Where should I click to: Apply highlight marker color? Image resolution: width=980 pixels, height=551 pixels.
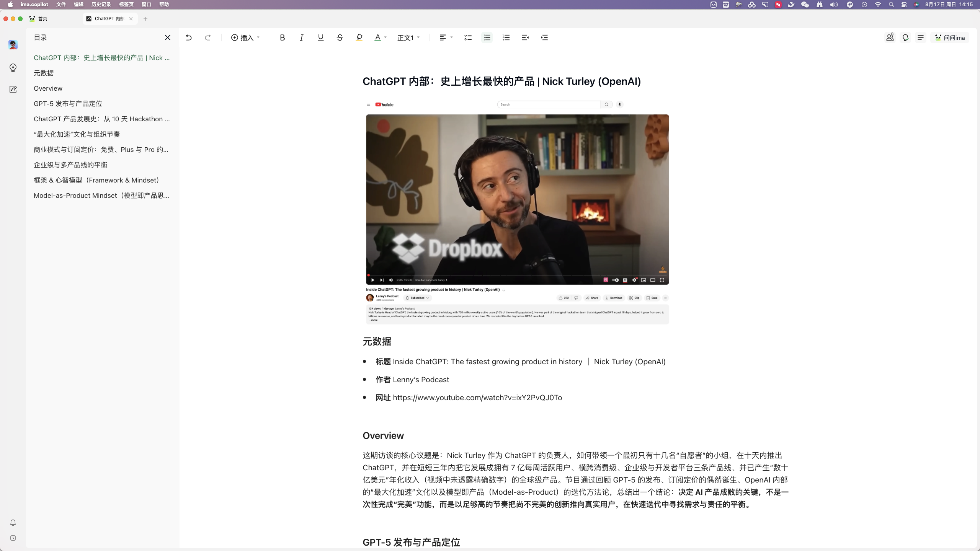[359, 37]
